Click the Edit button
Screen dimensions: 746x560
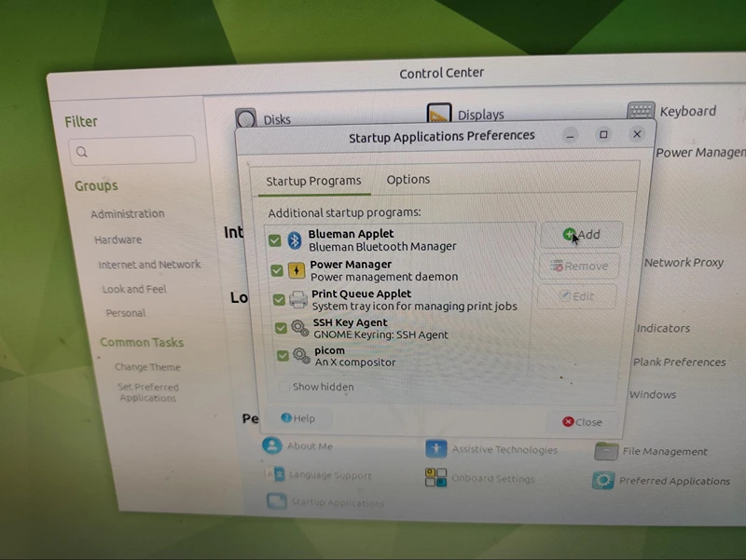tap(576, 296)
